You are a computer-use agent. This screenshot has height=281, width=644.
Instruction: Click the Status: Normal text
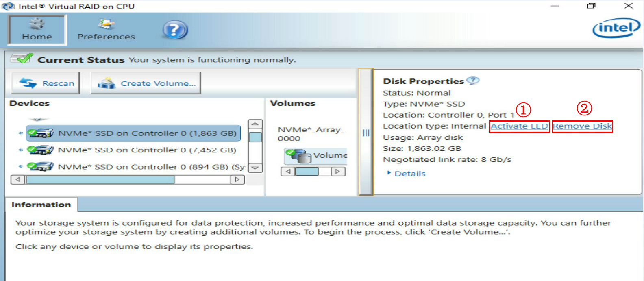tap(417, 93)
